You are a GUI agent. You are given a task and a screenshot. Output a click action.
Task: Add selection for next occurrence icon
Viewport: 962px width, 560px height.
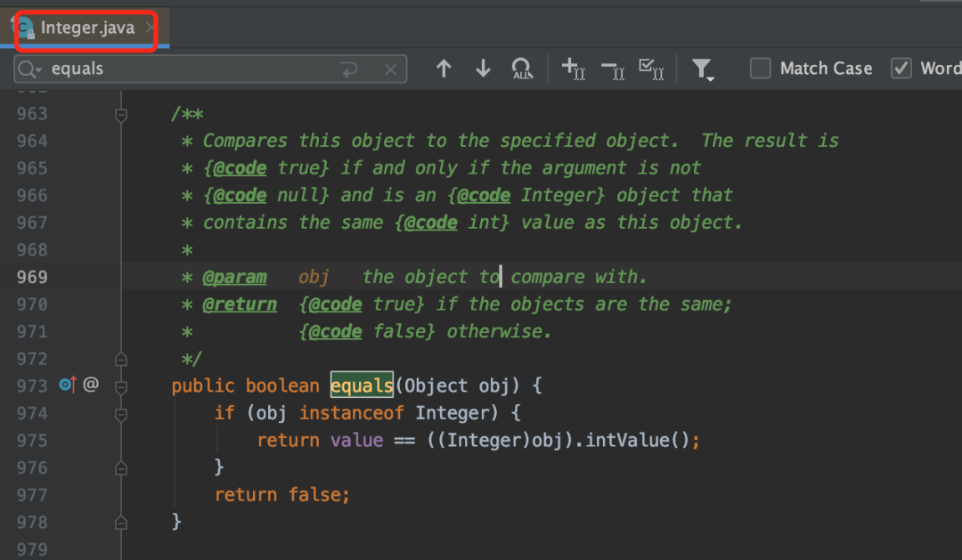(x=573, y=68)
